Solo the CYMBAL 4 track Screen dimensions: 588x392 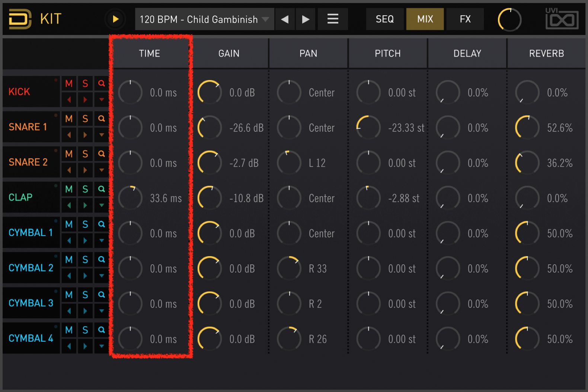point(85,330)
